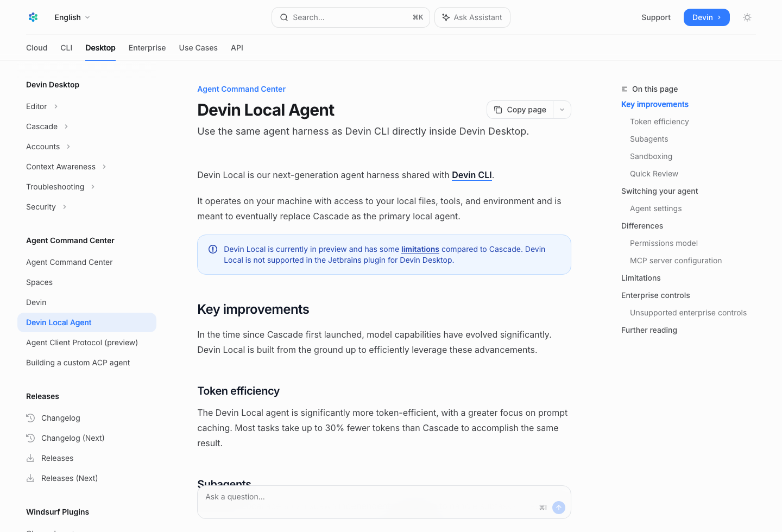The height and width of the screenshot is (532, 782).
Task: Click the Agent Command Center breadcrumb
Action: [x=241, y=89]
